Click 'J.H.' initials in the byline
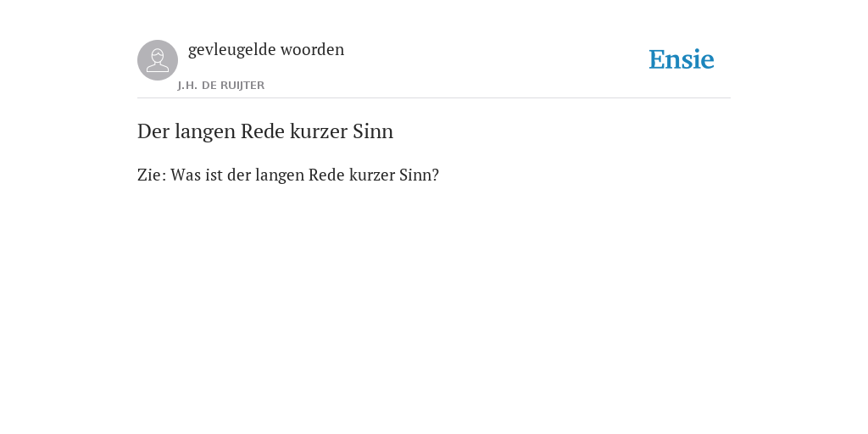868x434 pixels. tap(187, 86)
